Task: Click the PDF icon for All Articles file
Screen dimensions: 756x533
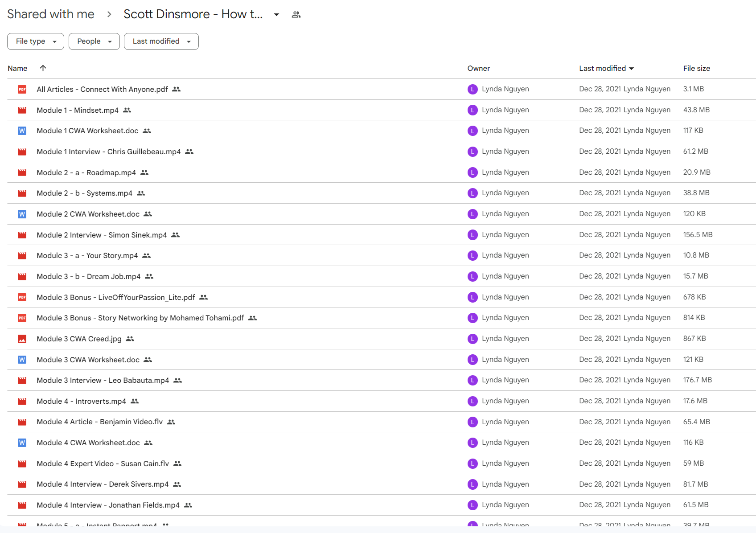Action: click(x=22, y=89)
